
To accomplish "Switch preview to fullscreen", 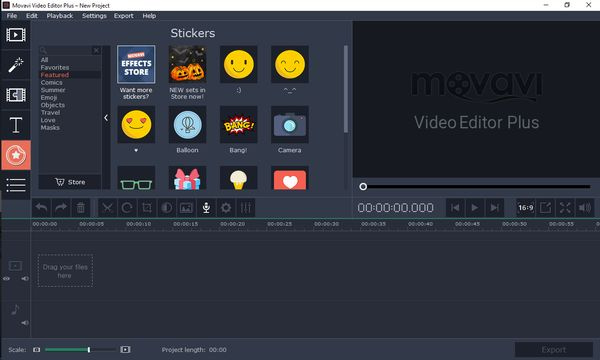I will tap(565, 207).
